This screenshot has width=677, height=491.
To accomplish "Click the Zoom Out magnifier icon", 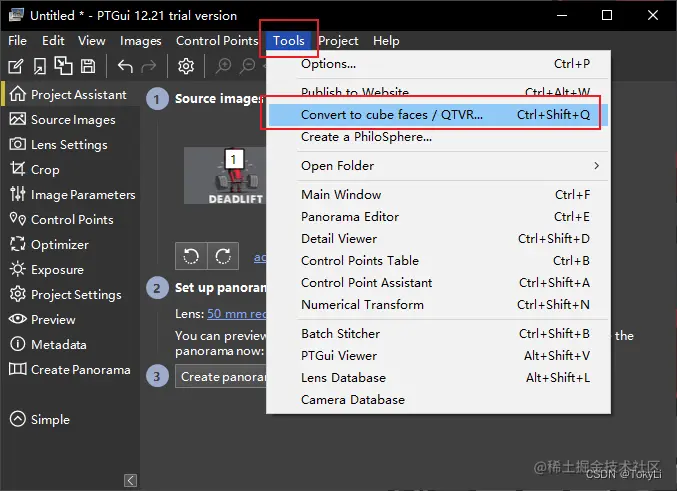I will pos(248,66).
